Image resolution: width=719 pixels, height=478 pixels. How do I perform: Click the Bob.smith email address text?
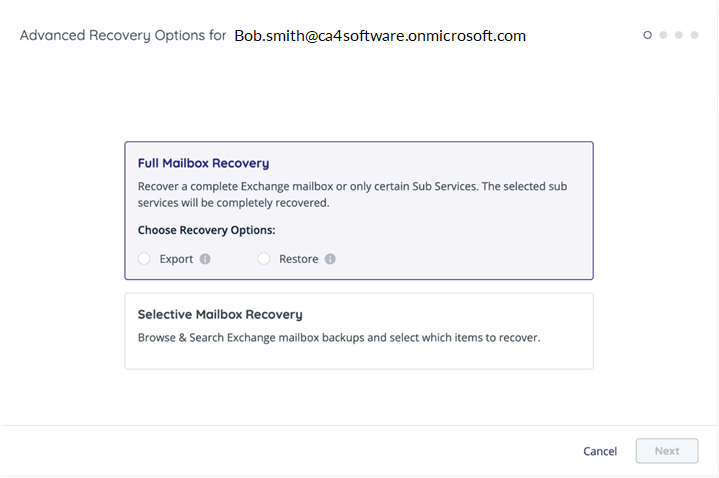[380, 36]
